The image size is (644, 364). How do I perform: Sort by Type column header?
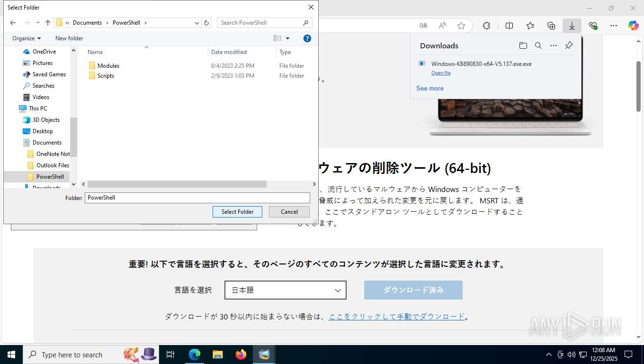click(285, 52)
